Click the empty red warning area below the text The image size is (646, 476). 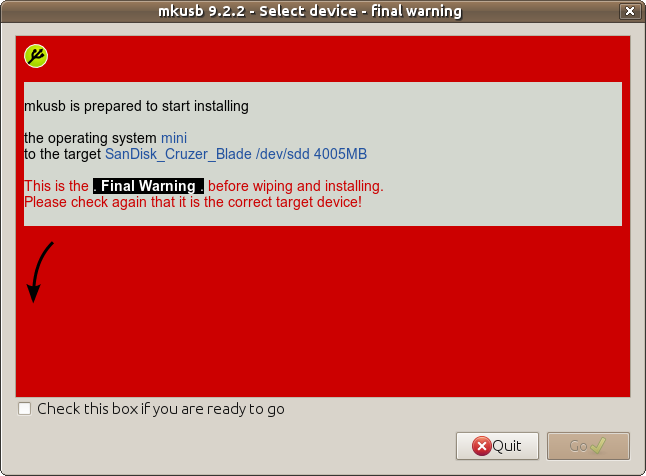[323, 311]
